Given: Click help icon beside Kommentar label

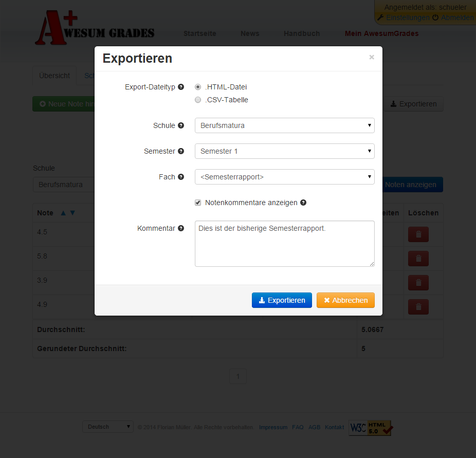Looking at the screenshot, I should coord(181,228).
